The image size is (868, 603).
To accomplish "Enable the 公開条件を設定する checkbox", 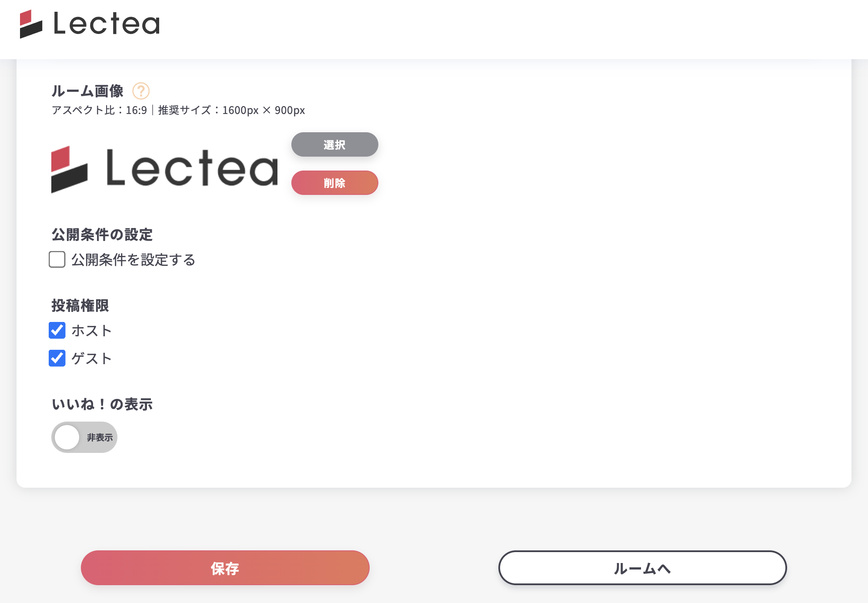I will click(x=57, y=260).
